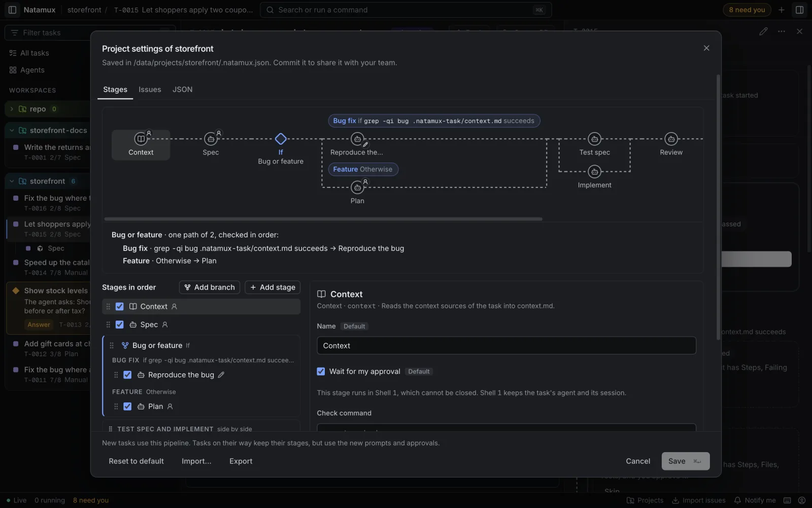Click the plus icon in top bar

click(x=782, y=10)
